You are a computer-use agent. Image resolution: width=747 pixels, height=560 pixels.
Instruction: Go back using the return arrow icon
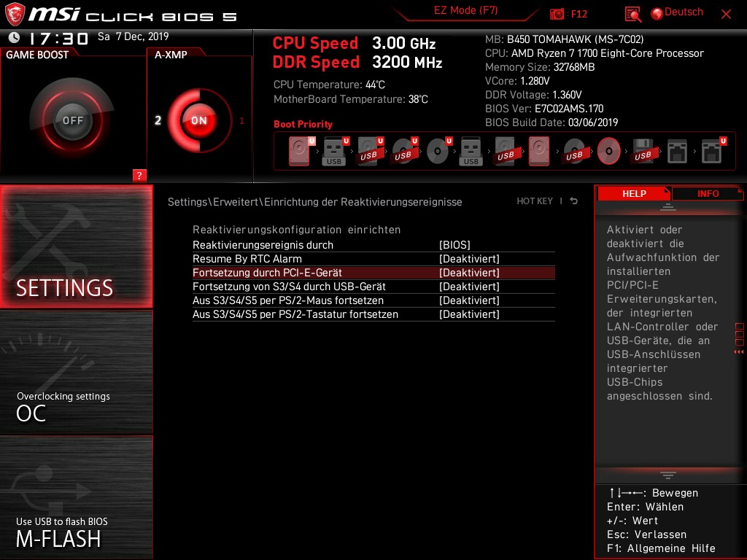coord(574,201)
